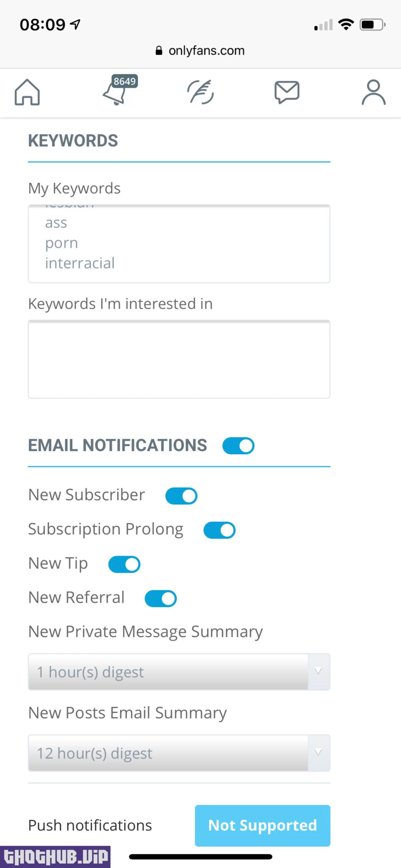Tap the new post quill icon
This screenshot has height=868, width=401.
pos(200,92)
